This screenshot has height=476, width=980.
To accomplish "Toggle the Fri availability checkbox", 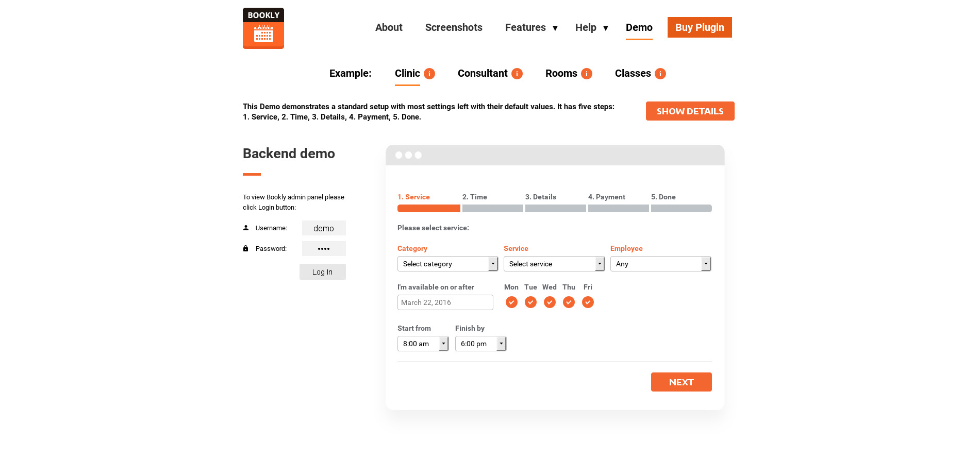I will 588,302.
